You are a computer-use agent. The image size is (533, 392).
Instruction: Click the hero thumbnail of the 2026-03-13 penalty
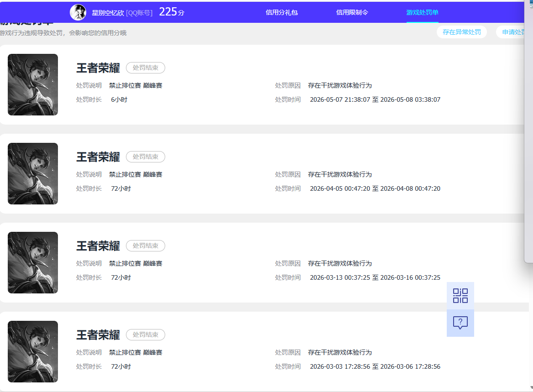pyautogui.click(x=33, y=263)
